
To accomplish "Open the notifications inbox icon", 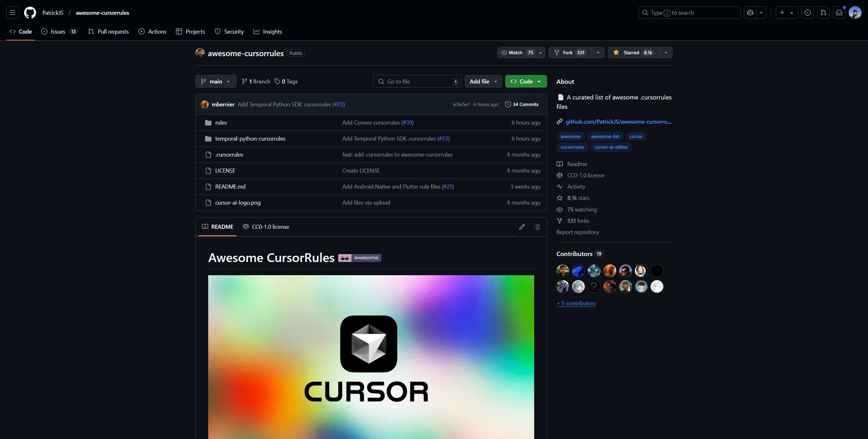I will click(839, 13).
